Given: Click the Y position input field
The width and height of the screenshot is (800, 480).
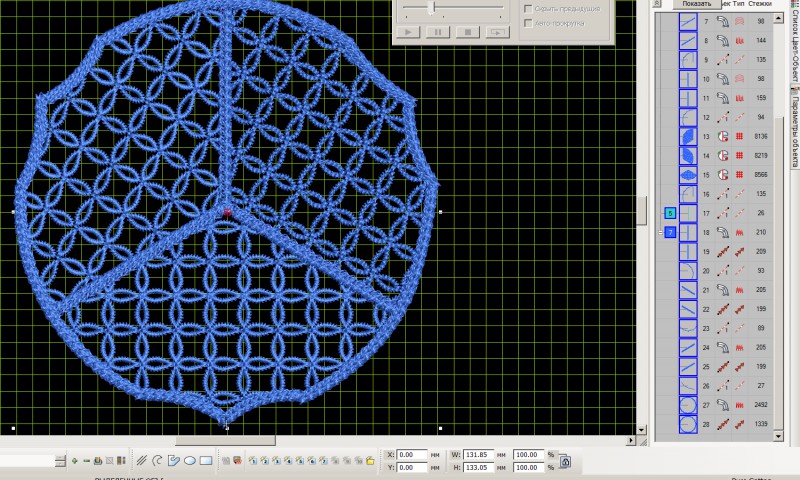Looking at the screenshot, I should (412, 467).
